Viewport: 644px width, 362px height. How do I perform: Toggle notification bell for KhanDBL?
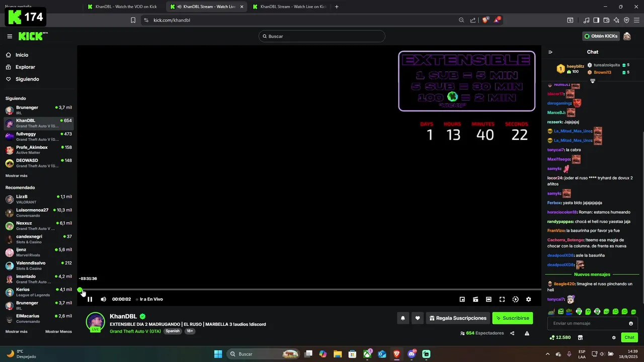[x=403, y=318]
